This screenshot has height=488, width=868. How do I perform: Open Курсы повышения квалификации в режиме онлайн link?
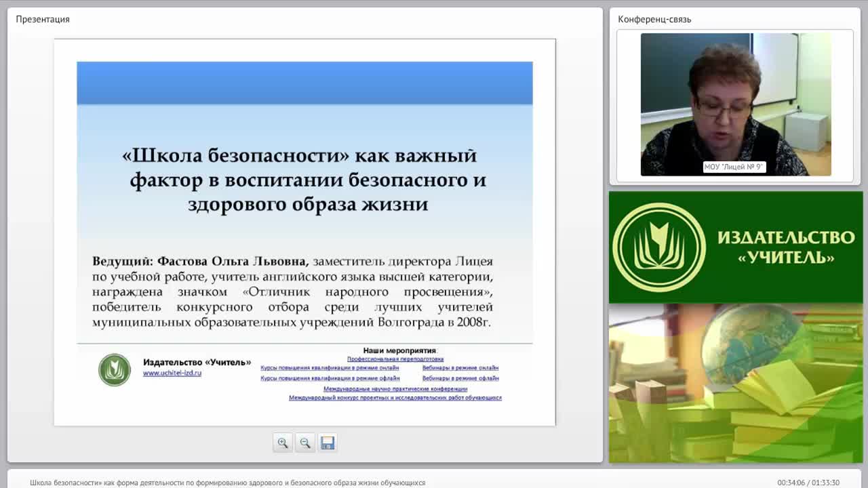330,368
